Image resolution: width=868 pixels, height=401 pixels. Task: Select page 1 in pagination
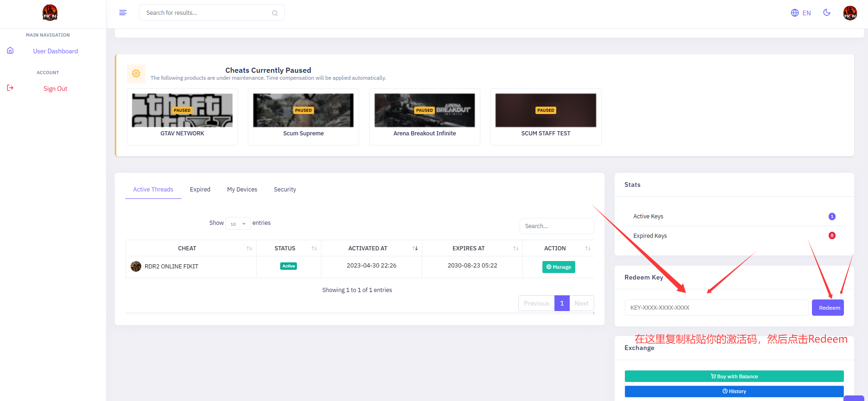(x=562, y=303)
